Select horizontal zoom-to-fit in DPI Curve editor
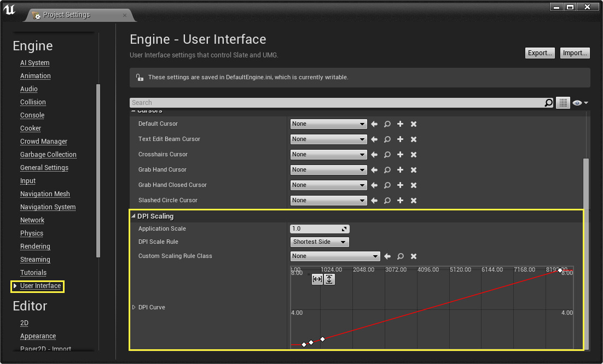The image size is (603, 364). 317,279
